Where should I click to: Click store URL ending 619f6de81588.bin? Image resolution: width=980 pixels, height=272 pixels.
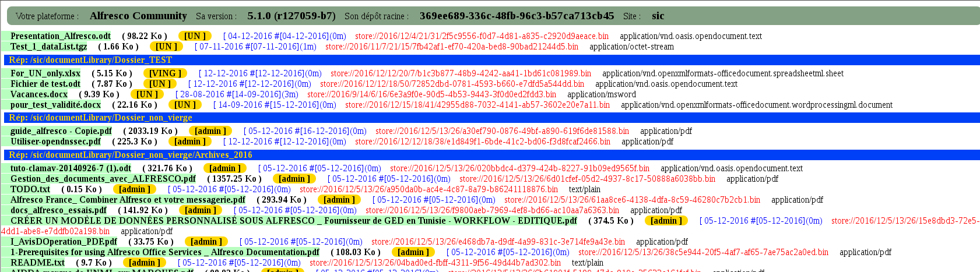click(x=503, y=131)
